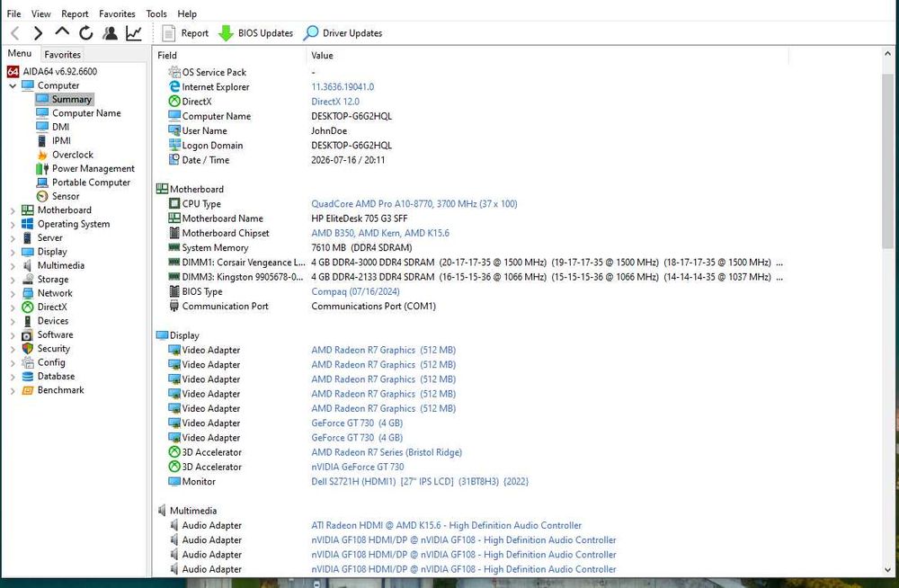Click the Value column header
Screen dimensions: 899x588
(547, 56)
